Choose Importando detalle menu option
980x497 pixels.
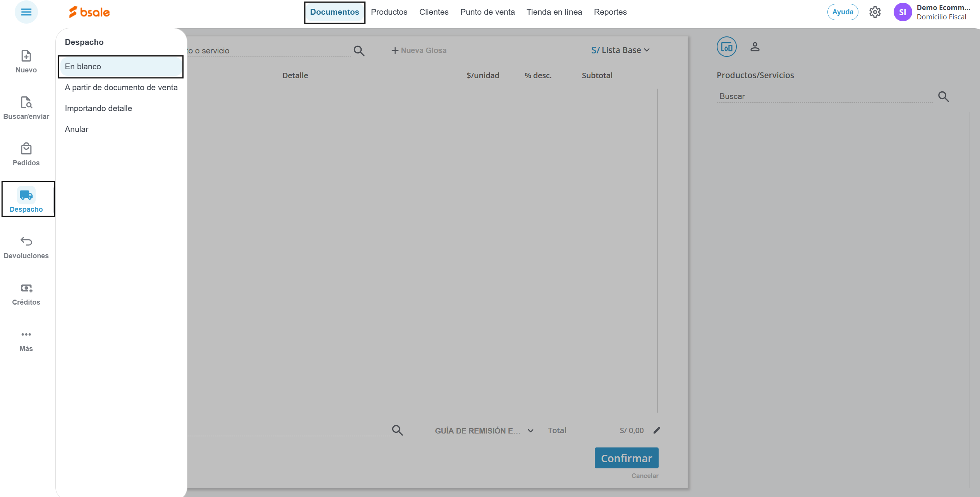pos(98,108)
